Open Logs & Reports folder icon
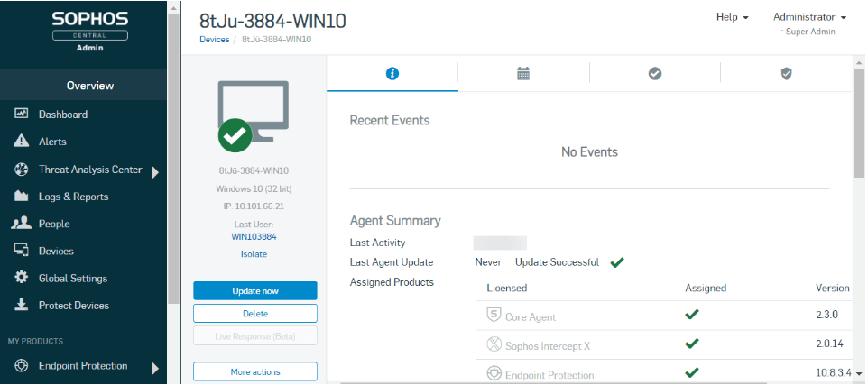This screenshot has width=868, height=385. pos(22,197)
